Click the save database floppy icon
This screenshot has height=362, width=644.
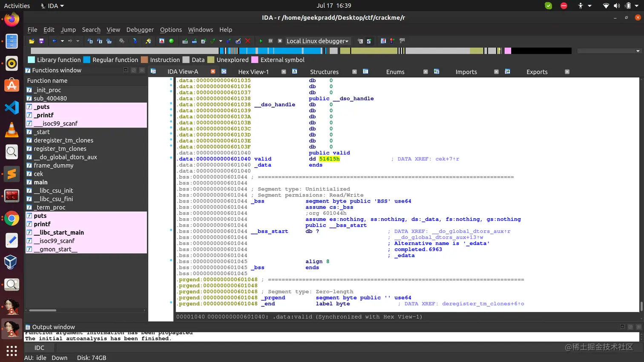pos(41,41)
